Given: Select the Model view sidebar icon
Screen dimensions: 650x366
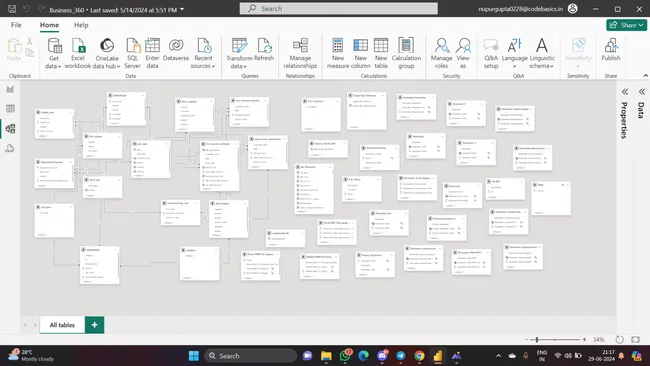Looking at the screenshot, I should point(10,129).
